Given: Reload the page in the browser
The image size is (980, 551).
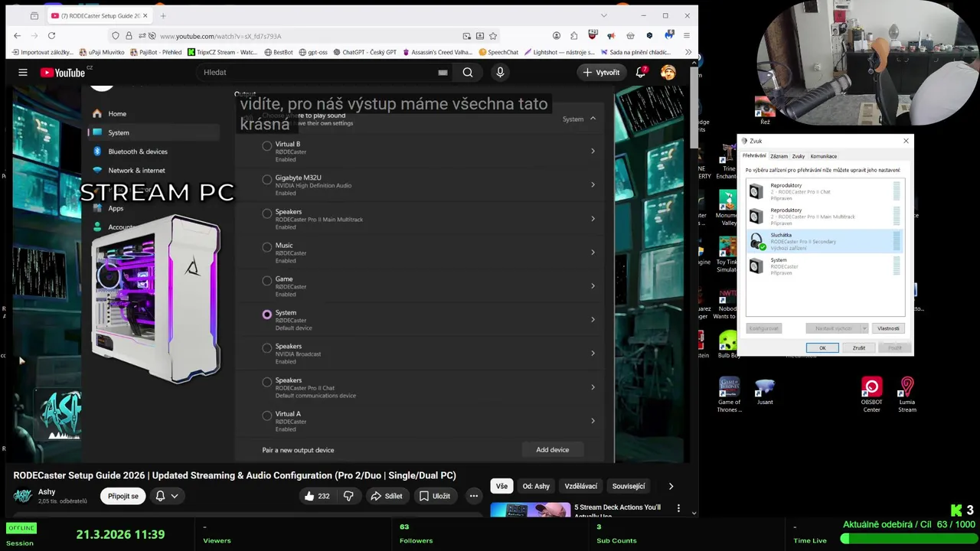Looking at the screenshot, I should click(x=51, y=36).
